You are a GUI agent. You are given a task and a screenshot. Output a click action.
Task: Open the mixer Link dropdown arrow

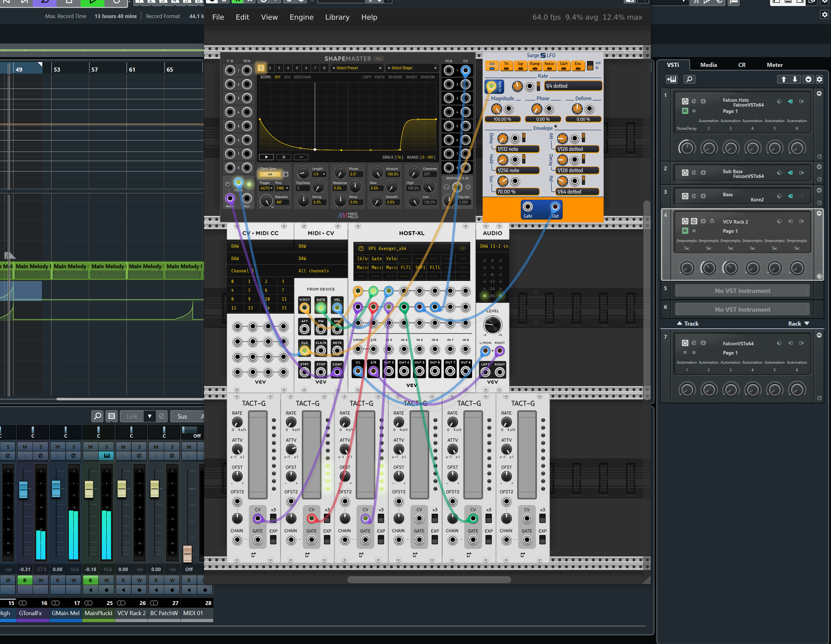(x=149, y=416)
